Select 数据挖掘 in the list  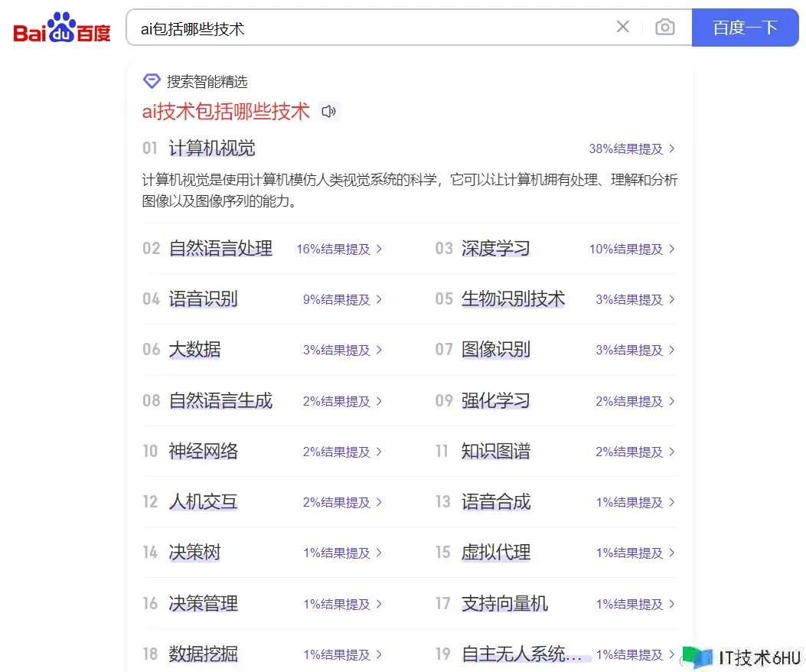[203, 654]
